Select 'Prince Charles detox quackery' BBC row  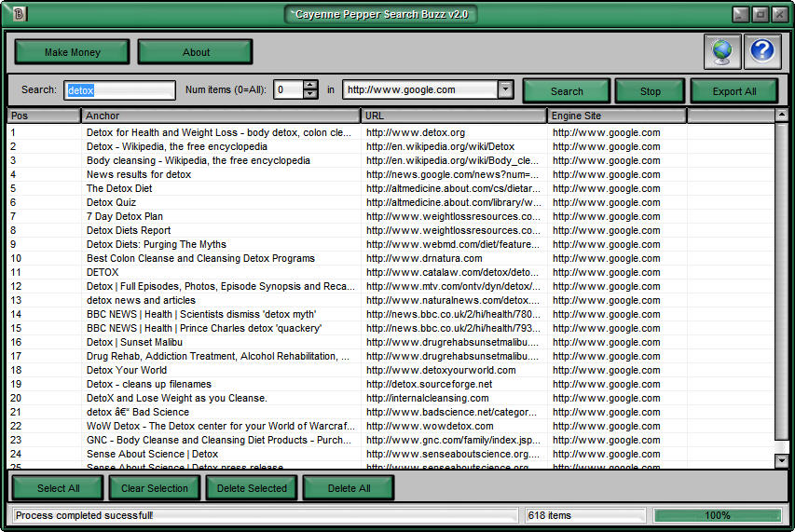coord(391,328)
